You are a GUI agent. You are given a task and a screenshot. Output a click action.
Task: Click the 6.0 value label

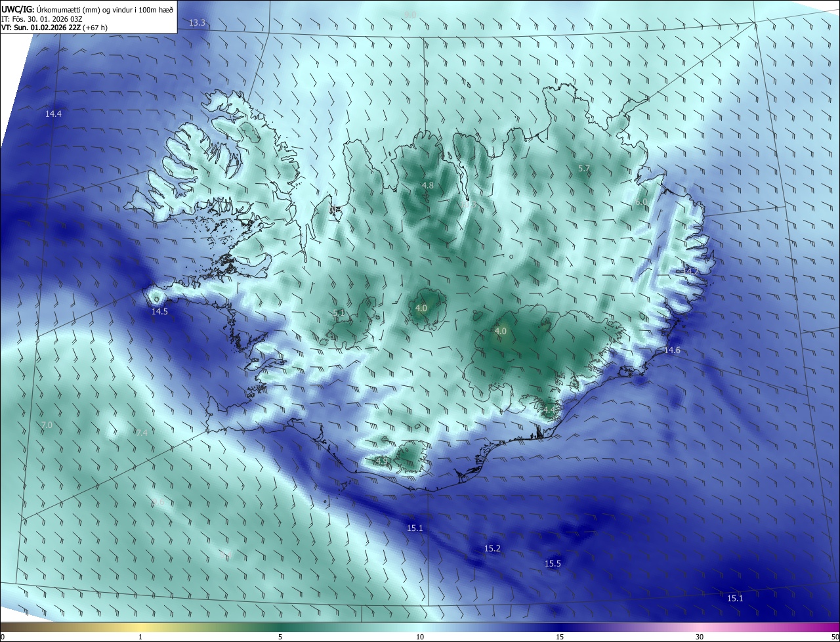click(x=641, y=202)
